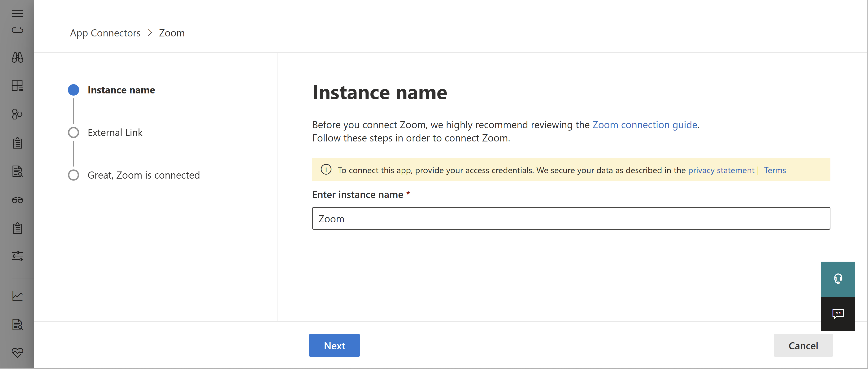Navigate to App Connectors breadcrumb
This screenshot has height=369, width=868.
(x=105, y=32)
